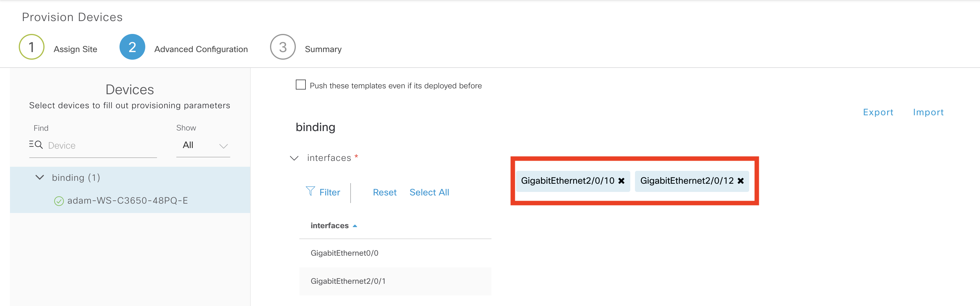Open the Summary step label
Viewport: 980px width, 306px height.
tap(323, 49)
